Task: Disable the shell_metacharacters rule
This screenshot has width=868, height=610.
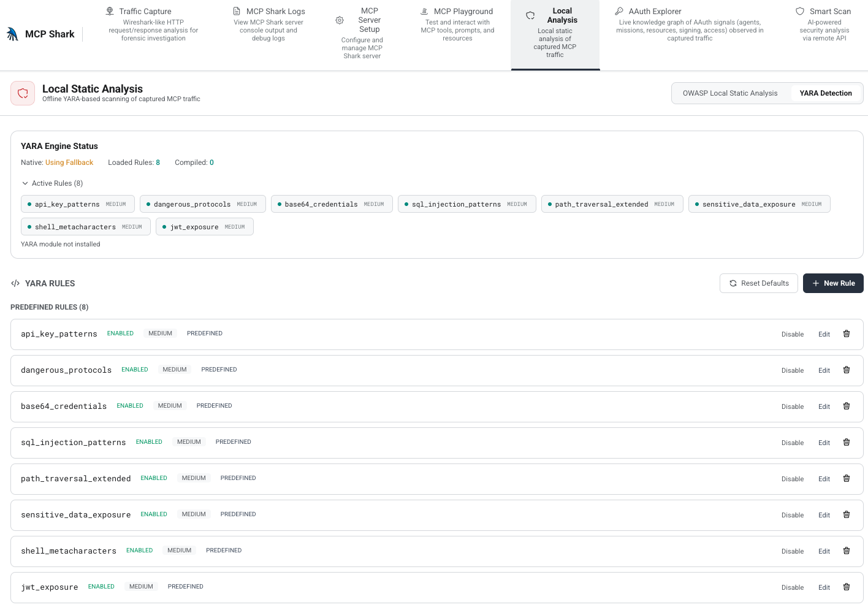Action: [x=793, y=551]
